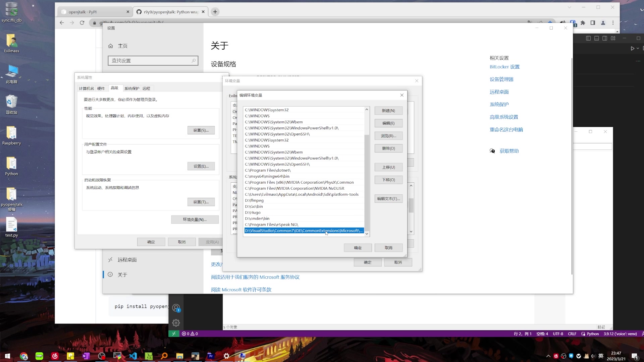Open the Customize Layout icon in VS Code
644x362 pixels.
point(613,38)
